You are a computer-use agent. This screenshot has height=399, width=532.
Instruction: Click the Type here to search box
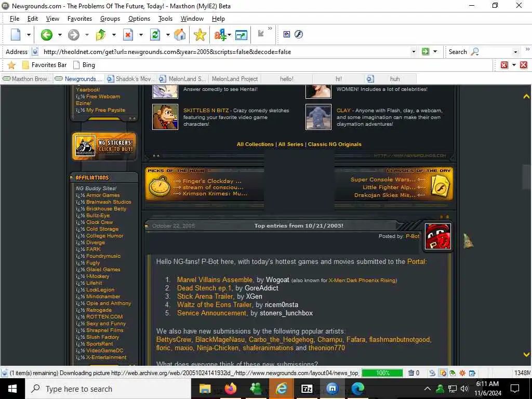coord(108,389)
